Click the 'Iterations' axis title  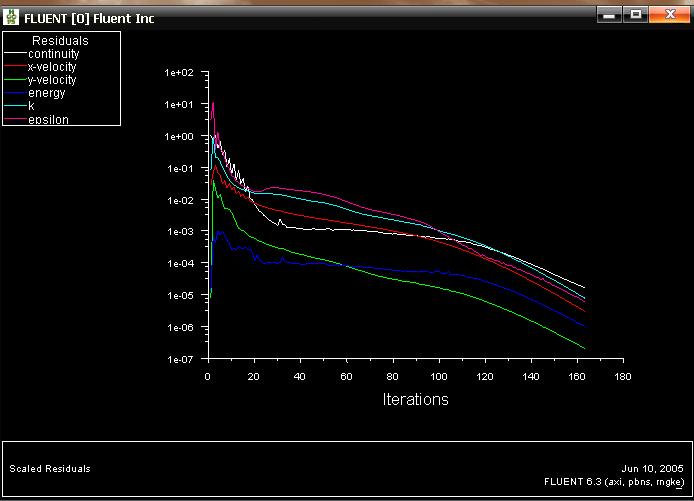(x=416, y=399)
